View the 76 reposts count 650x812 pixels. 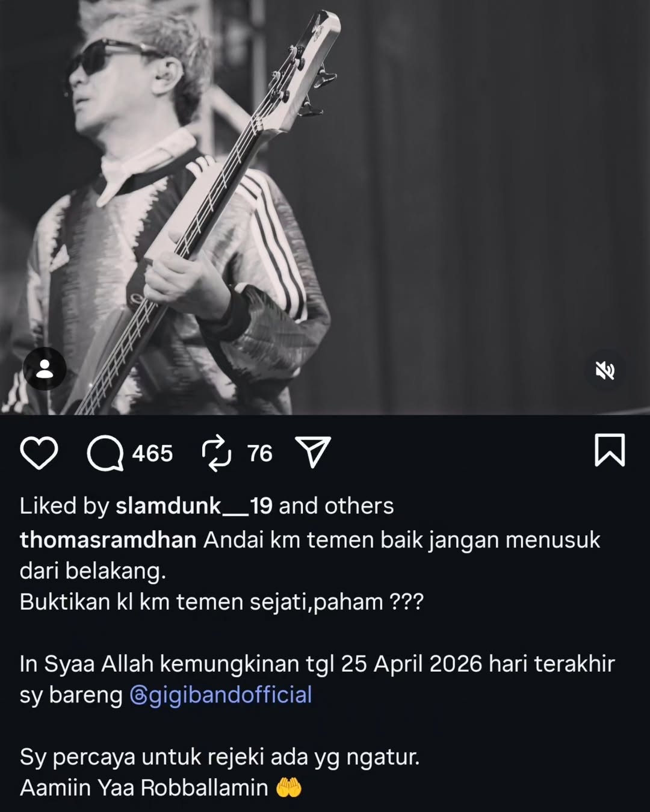pos(260,453)
